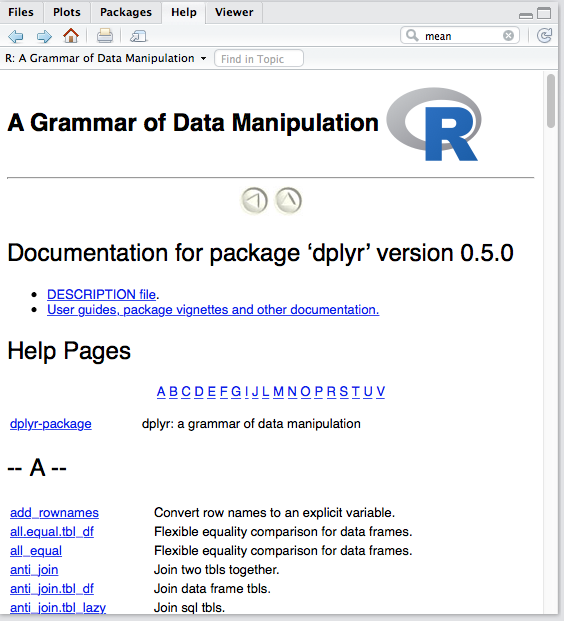
Task: Open the help home page icon
Action: pos(71,36)
